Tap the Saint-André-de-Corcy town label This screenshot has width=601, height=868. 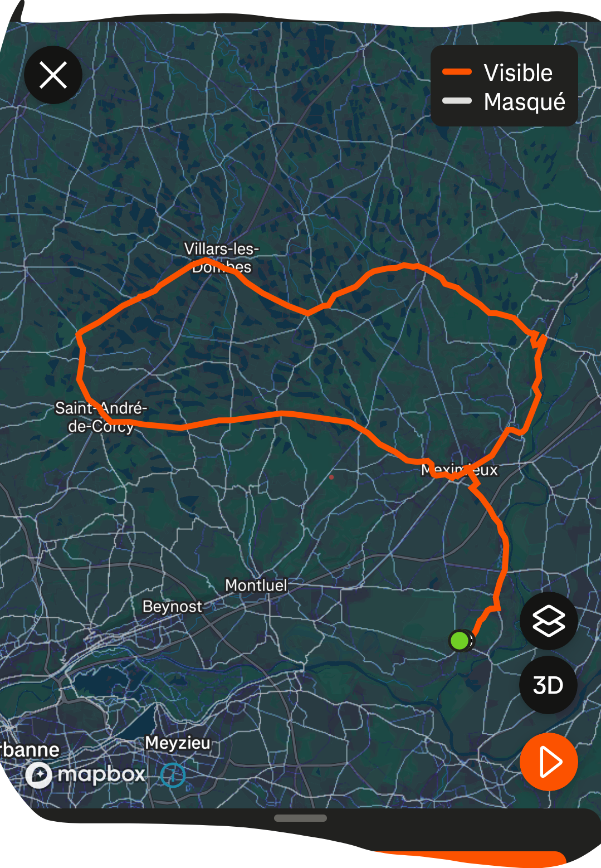(x=101, y=417)
